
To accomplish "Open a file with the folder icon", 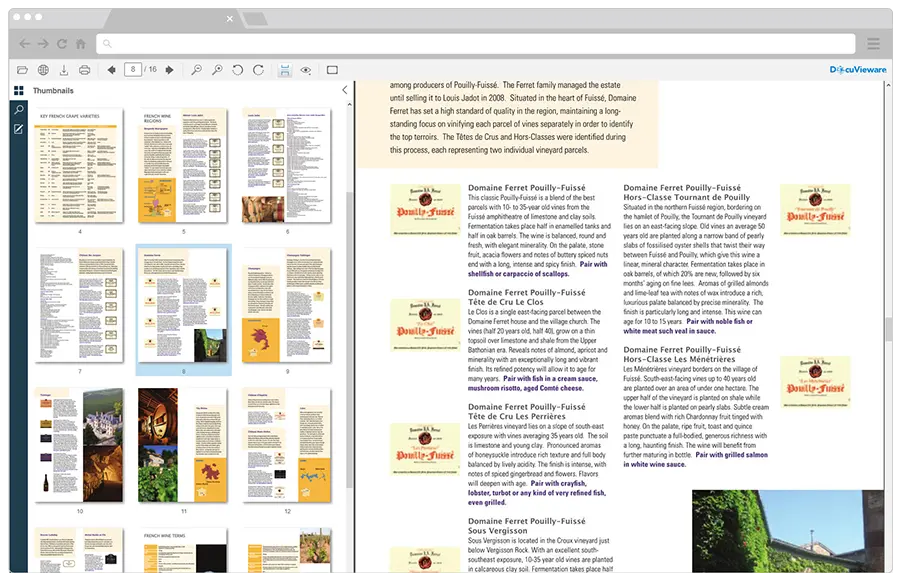I will click(x=22, y=70).
